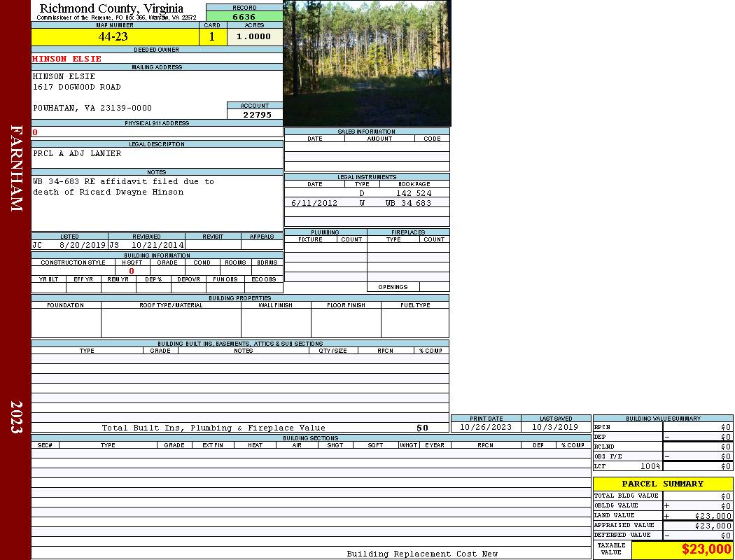The width and height of the screenshot is (735, 560).
Task: Select the red taxable value $23,000
Action: (706, 549)
